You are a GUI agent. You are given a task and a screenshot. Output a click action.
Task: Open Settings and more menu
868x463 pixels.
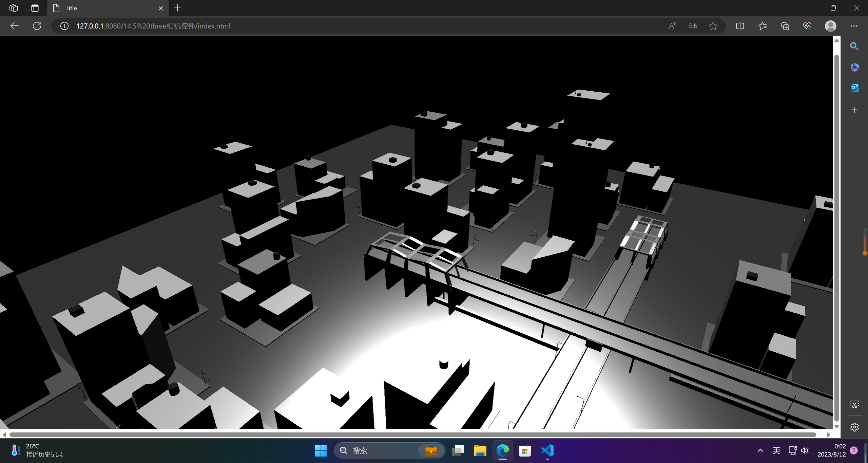click(854, 26)
